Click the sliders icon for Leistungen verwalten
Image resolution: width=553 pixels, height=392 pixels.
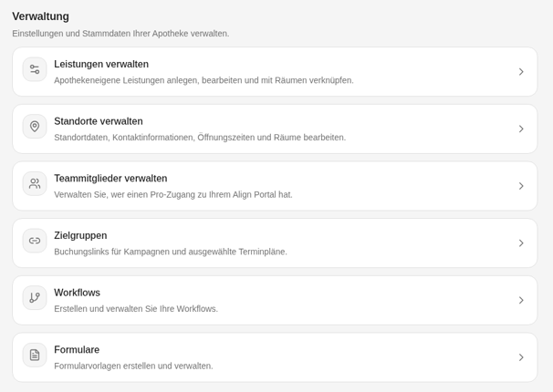pos(35,69)
